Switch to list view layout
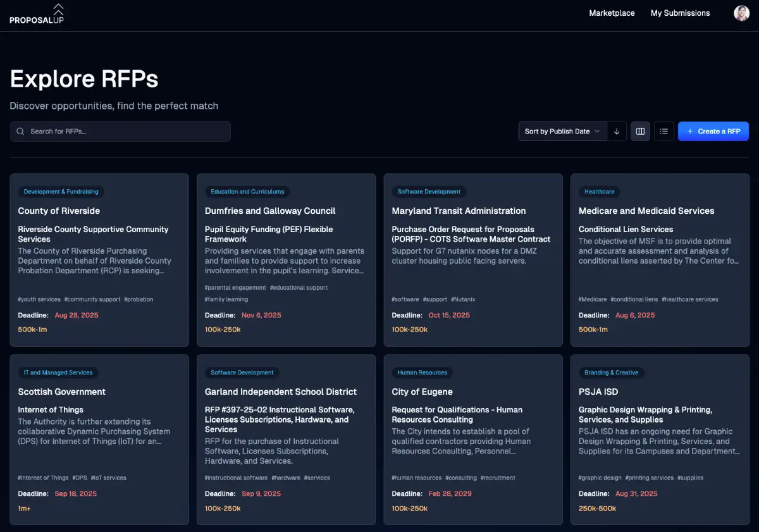The width and height of the screenshot is (759, 532). tap(663, 132)
